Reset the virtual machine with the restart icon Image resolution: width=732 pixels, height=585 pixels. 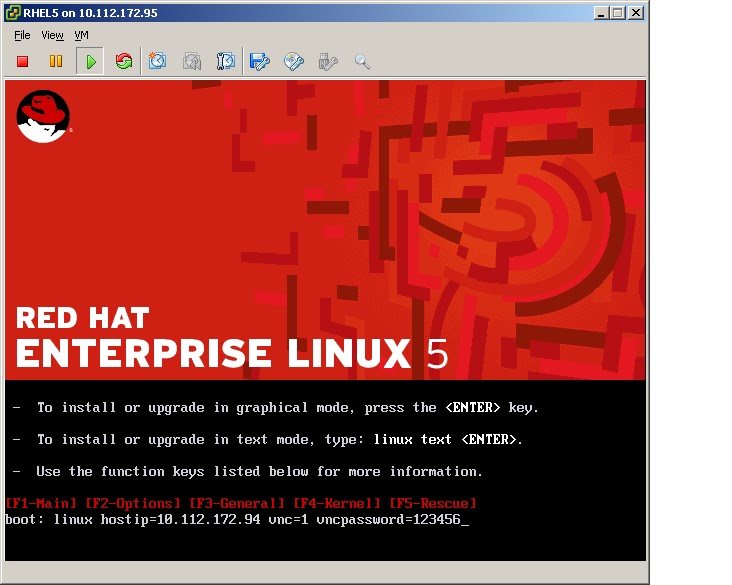click(x=124, y=61)
